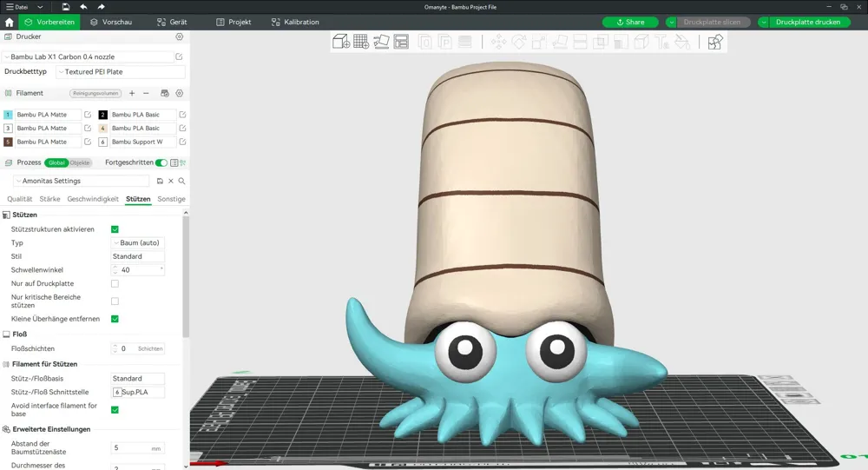The width and height of the screenshot is (868, 470).
Task: Open the Typ Baum (auto) dropdown
Action: tap(138, 242)
